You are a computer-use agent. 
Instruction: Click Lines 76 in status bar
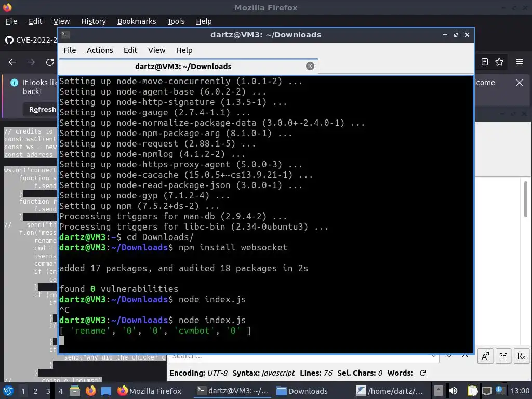316,373
